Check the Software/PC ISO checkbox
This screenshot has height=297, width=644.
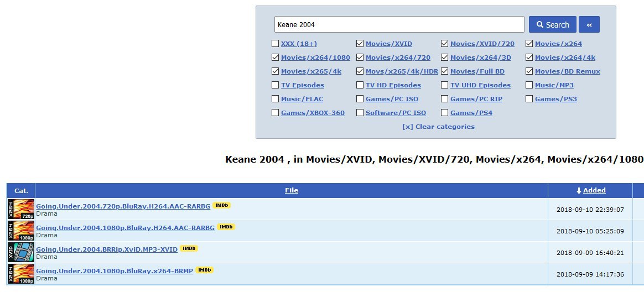pos(360,113)
